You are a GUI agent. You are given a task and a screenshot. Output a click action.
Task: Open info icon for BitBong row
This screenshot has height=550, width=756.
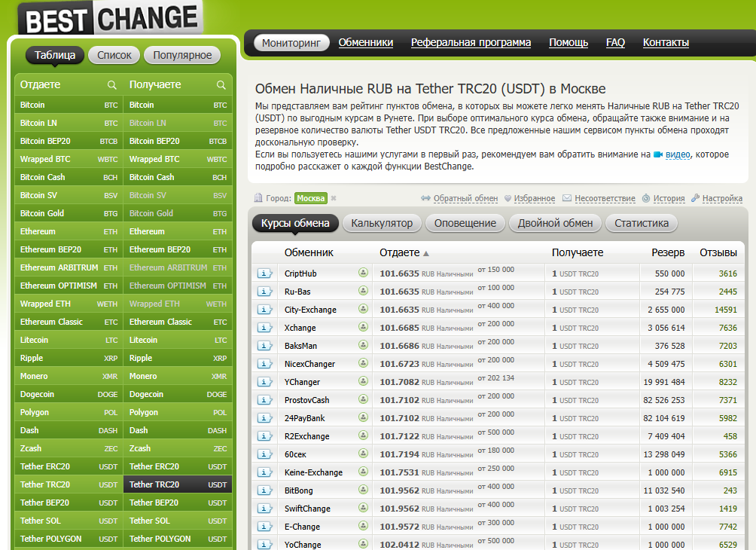click(x=264, y=490)
